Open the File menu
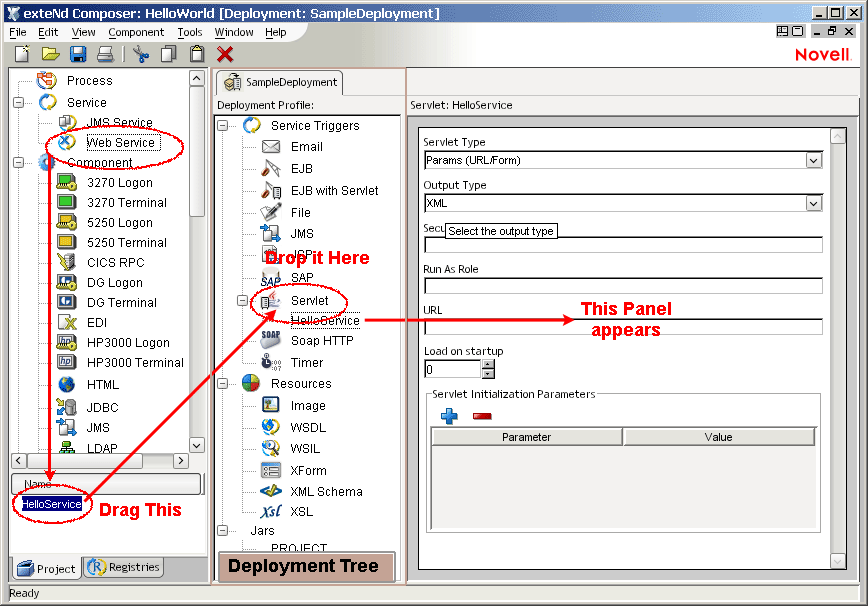 (x=18, y=33)
